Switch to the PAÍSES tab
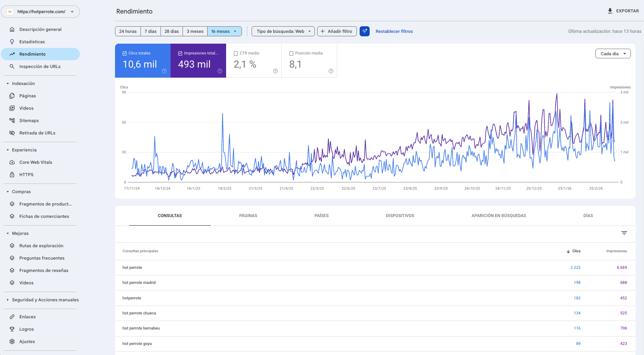This screenshot has width=644, height=355. (x=321, y=216)
